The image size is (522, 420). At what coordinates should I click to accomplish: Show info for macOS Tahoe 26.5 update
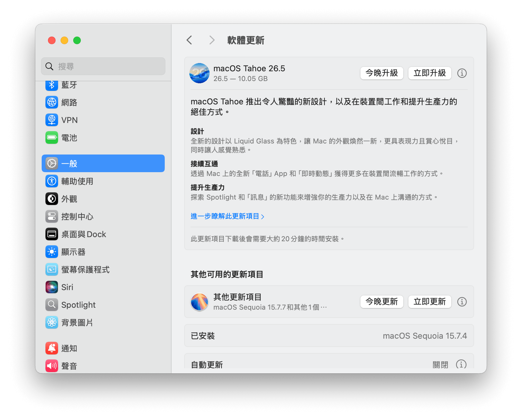pos(462,73)
